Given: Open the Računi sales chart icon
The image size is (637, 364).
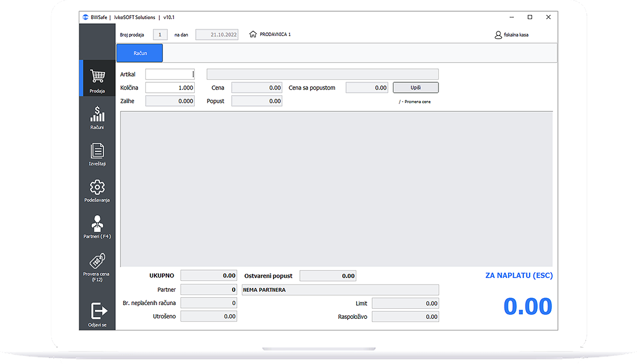Looking at the screenshot, I should pyautogui.click(x=97, y=114).
